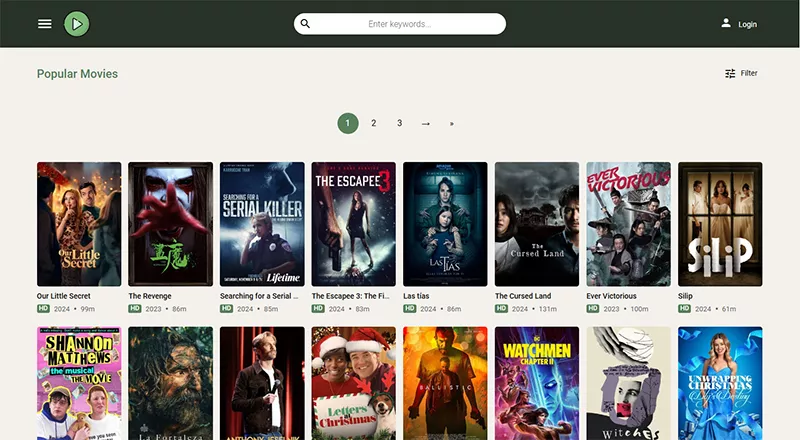Open La Fortaleza poster
Image resolution: width=800 pixels, height=440 pixels.
170,383
